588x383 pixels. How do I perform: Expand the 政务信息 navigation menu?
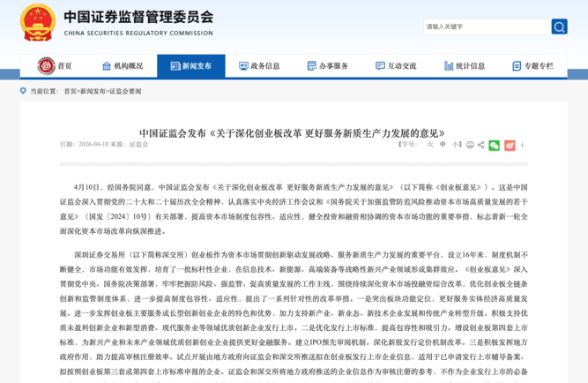pyautogui.click(x=258, y=66)
